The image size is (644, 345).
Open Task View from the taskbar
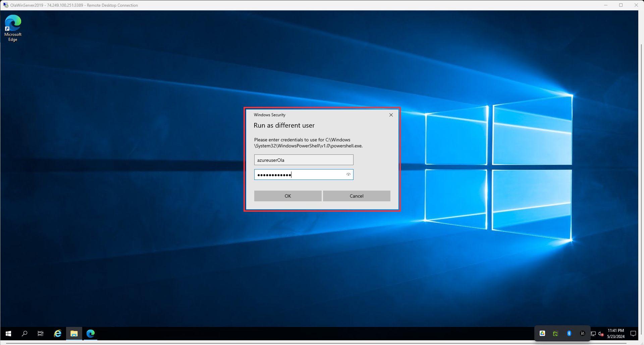(41, 334)
